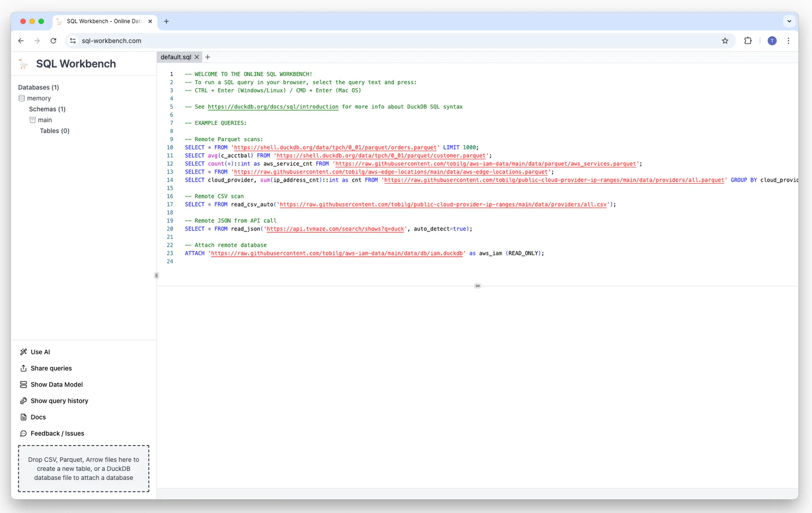812x513 pixels.
Task: Select the default.sql editor tab
Action: tap(176, 57)
